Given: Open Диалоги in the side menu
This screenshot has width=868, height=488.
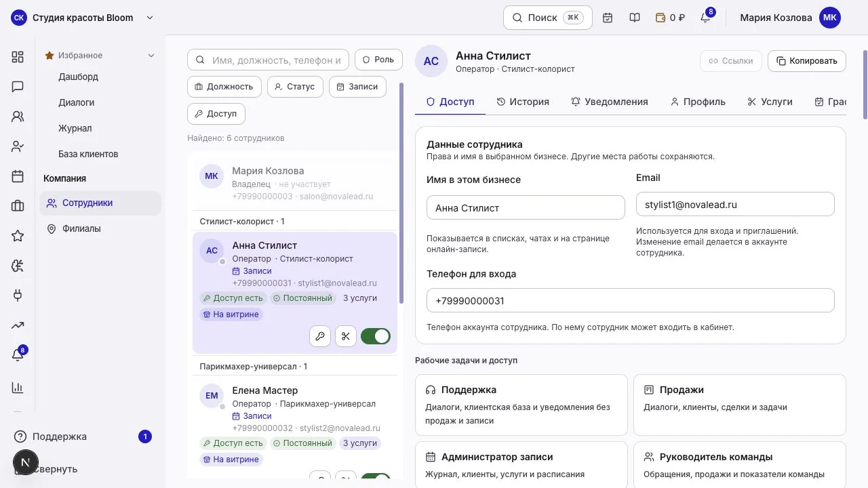Looking at the screenshot, I should [x=76, y=102].
